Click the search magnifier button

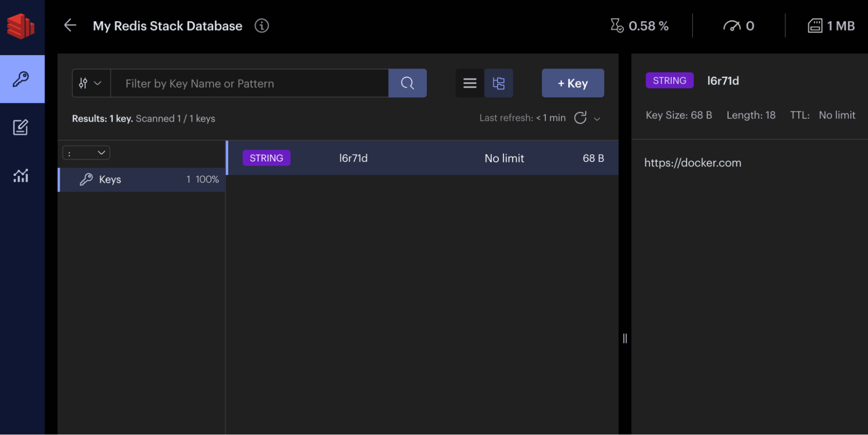point(407,83)
